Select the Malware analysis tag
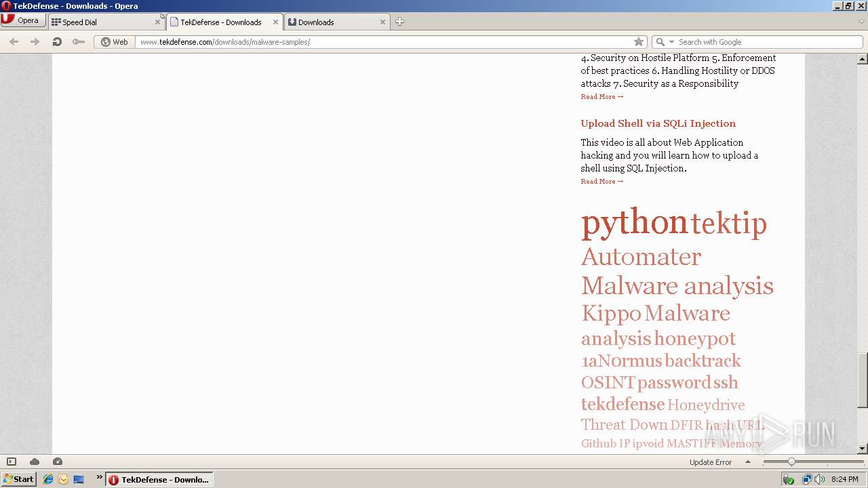868x488 pixels. pos(677,286)
